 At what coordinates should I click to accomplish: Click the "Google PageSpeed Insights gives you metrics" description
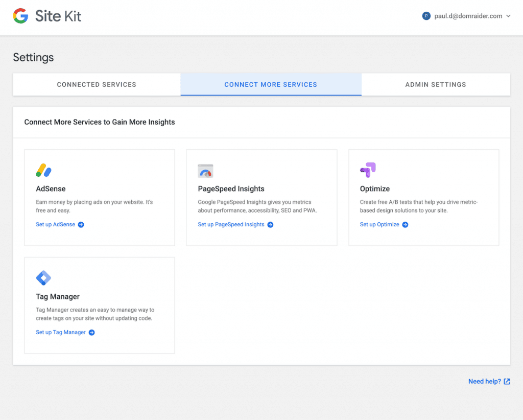257,206
